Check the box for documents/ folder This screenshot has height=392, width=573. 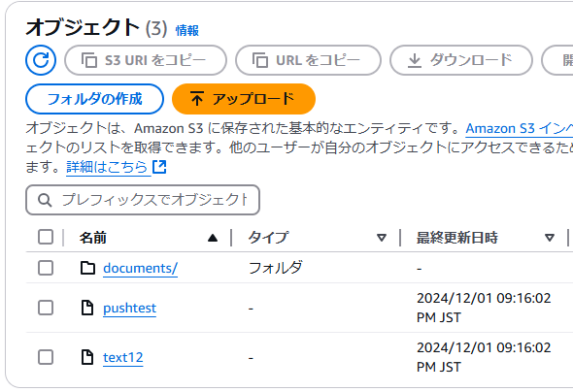point(46,268)
